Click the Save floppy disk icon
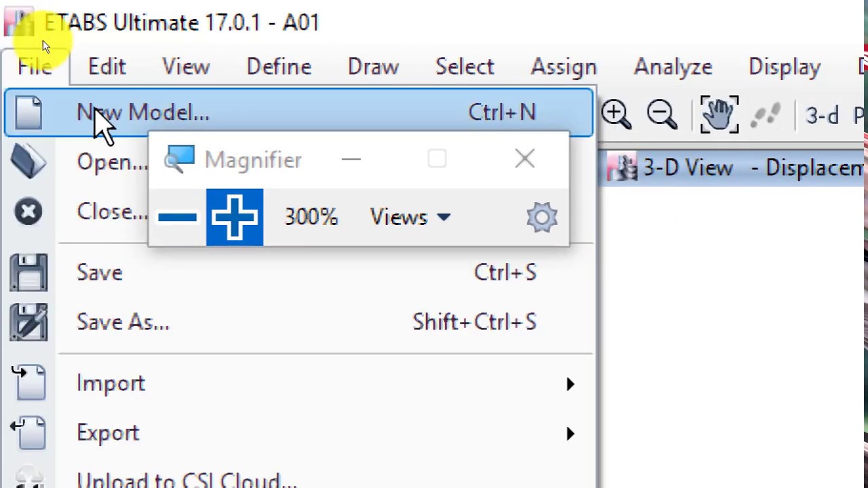This screenshot has width=868, height=488. pos(28,272)
